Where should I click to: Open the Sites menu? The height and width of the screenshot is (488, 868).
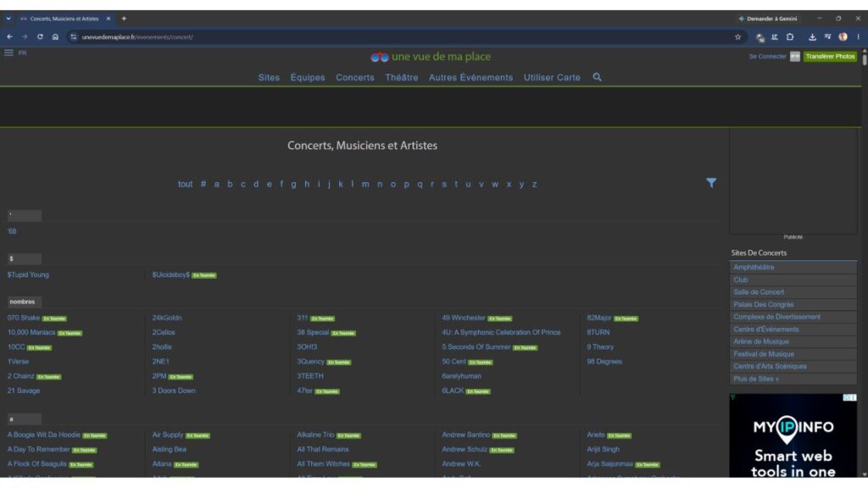point(269,77)
